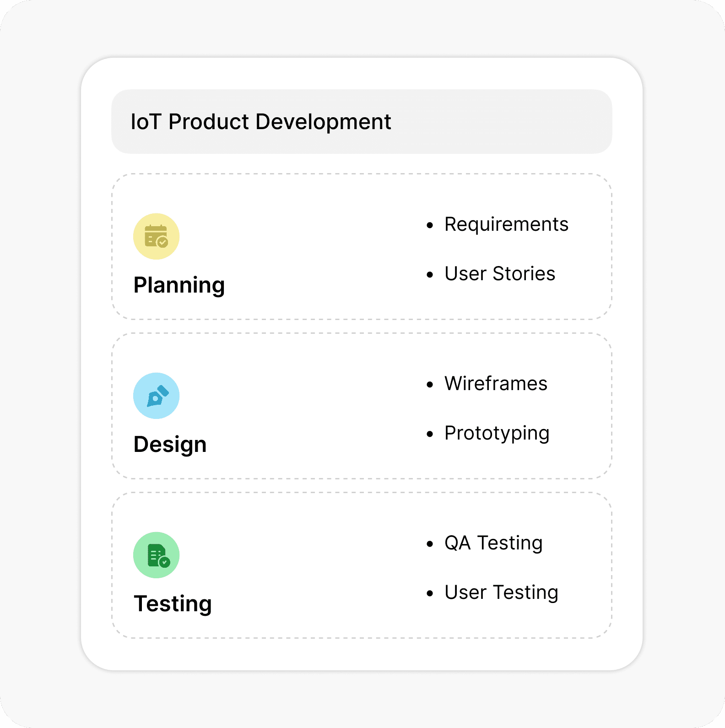Select the User Stories list item
Screen dimensions: 725x728
pos(500,274)
